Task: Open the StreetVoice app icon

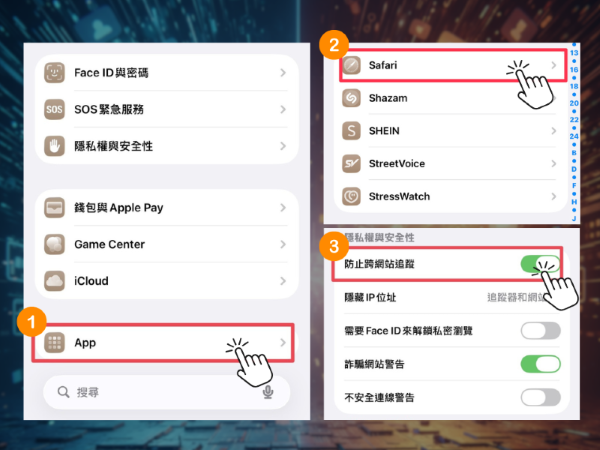Action: coord(351,164)
